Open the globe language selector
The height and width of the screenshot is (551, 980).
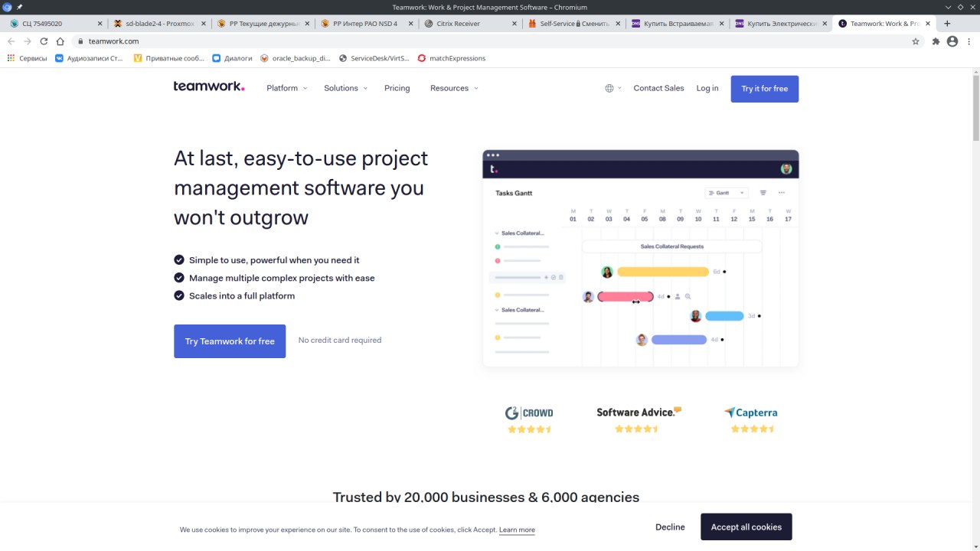click(612, 88)
